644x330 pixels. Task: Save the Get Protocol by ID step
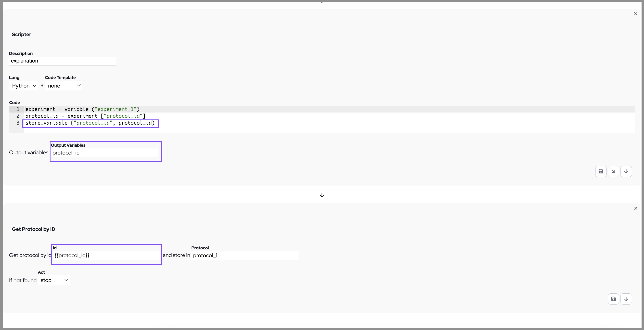pos(613,299)
